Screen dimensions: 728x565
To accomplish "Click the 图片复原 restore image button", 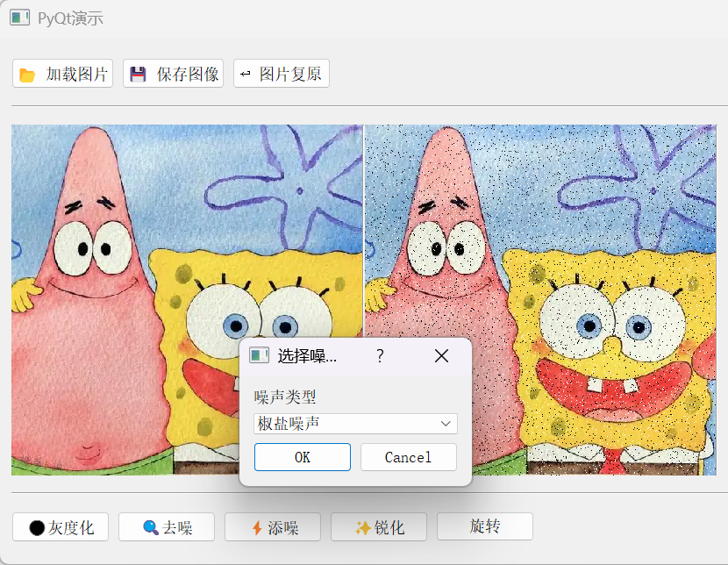I will 282,74.
